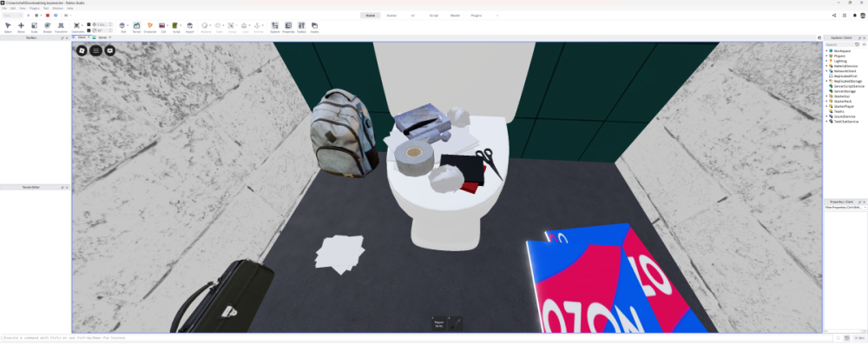868x345 pixels.
Task: Select Teams in Explorer
Action: coord(838,111)
